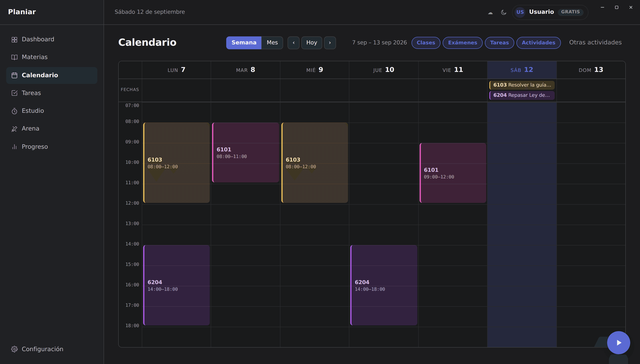
Task: Click the Tareas checkbox icon
Action: [14, 93]
